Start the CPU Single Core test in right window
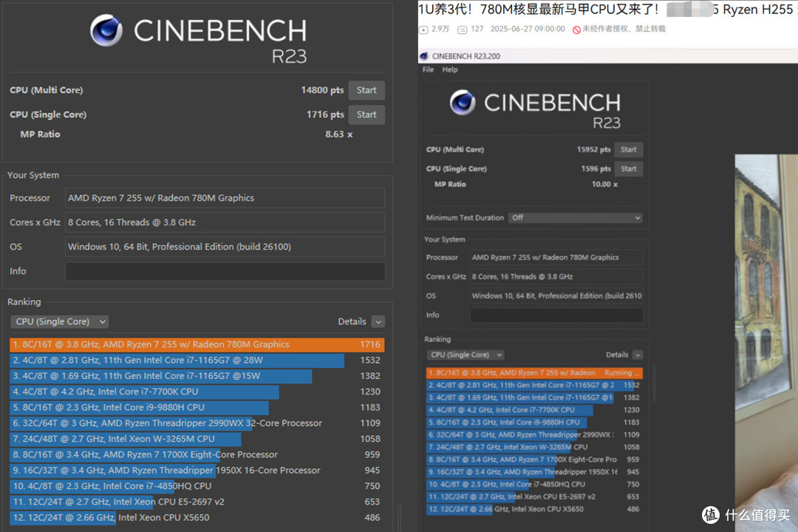 tap(629, 169)
